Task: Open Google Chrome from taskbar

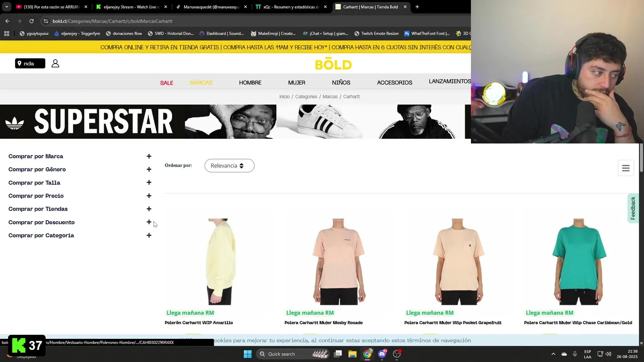Action: (x=368, y=354)
